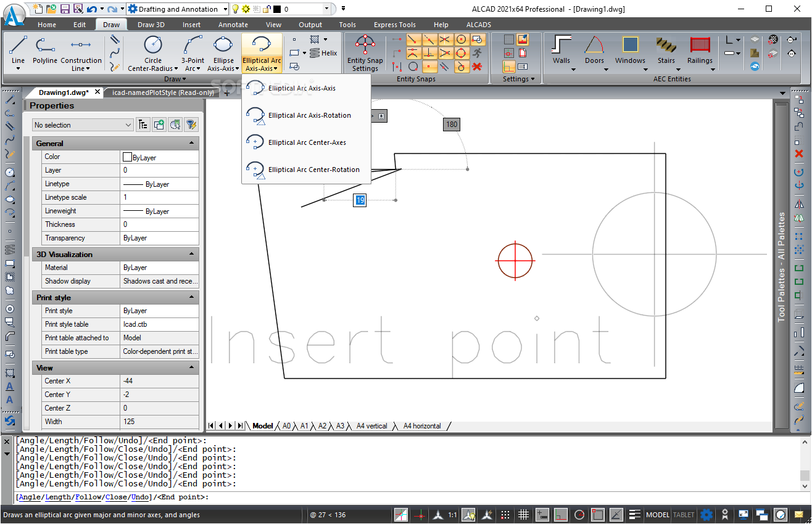Click the hatch tool icon in Draw panel
Viewport: 812px width, 524px height.
tap(315, 39)
